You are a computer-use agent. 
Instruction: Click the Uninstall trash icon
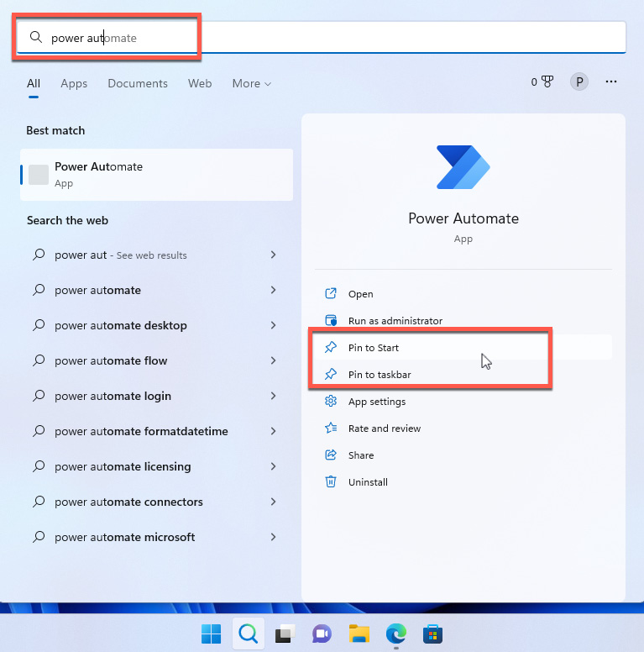[331, 482]
